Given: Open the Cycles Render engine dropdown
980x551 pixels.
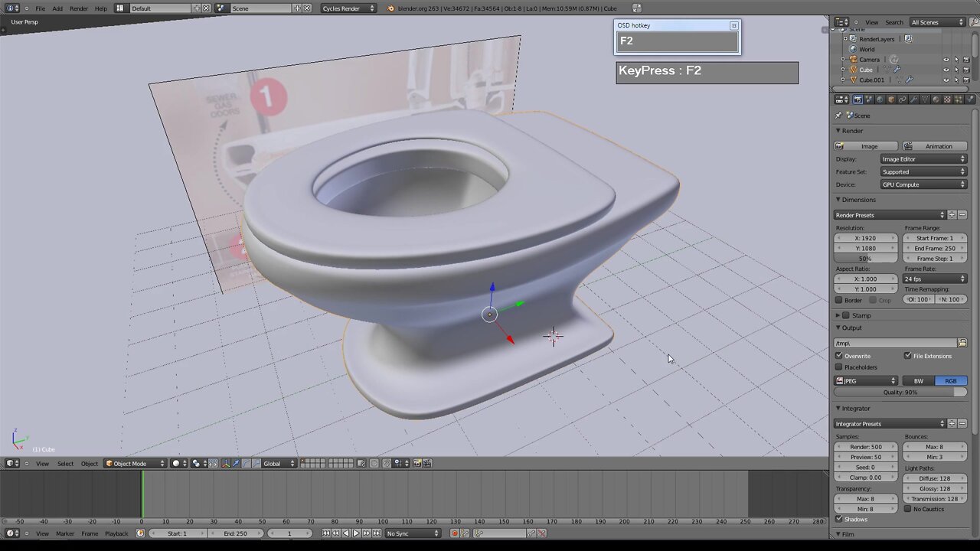Looking at the screenshot, I should 348,8.
